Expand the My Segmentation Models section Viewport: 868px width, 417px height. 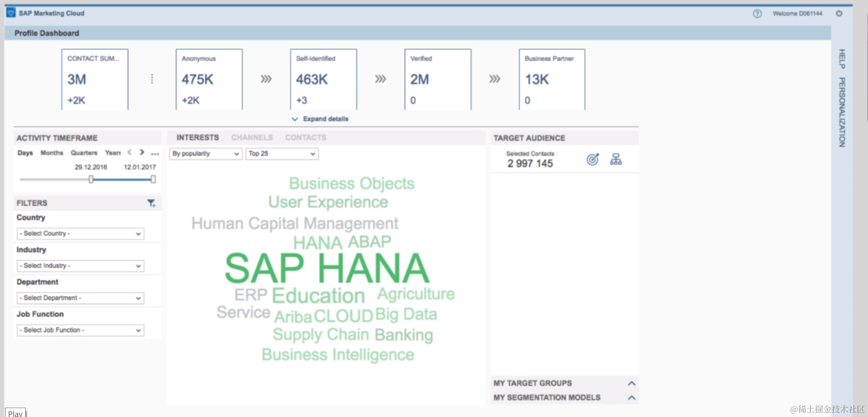pos(631,398)
